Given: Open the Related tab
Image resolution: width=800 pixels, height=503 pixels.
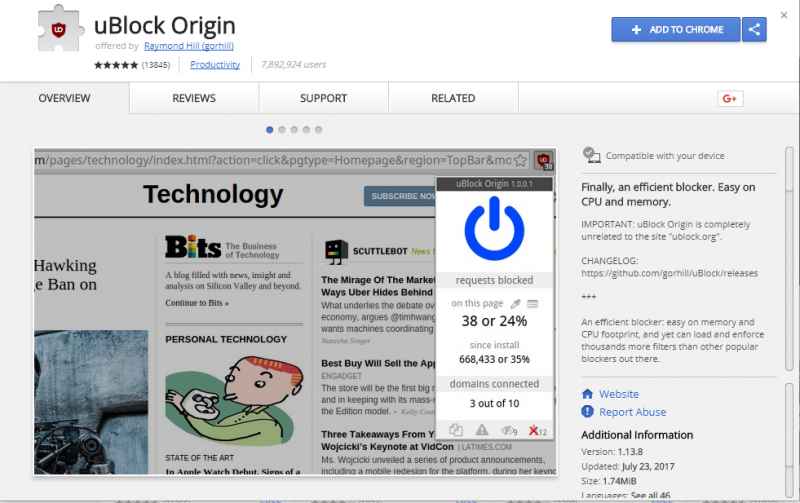Looking at the screenshot, I should pyautogui.click(x=453, y=98).
